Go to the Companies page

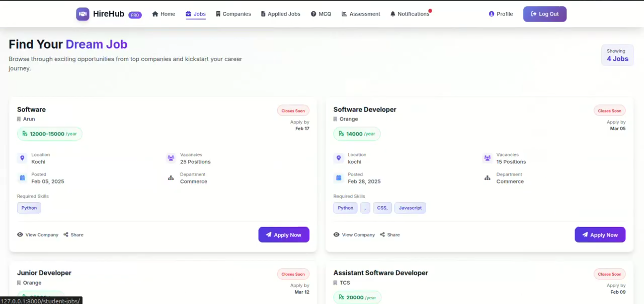pyautogui.click(x=233, y=14)
